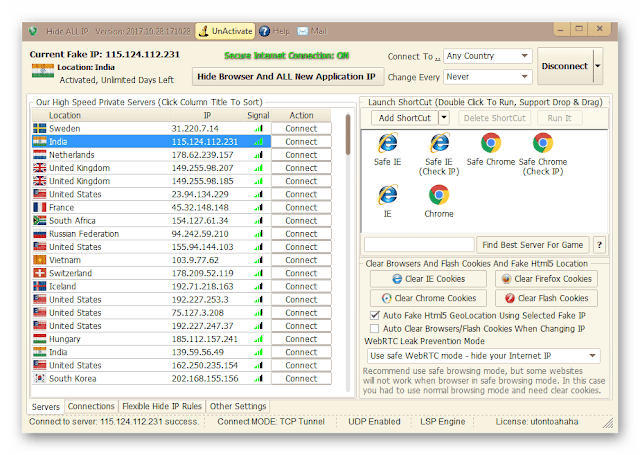Click the Hungary flag icon

(x=40, y=339)
